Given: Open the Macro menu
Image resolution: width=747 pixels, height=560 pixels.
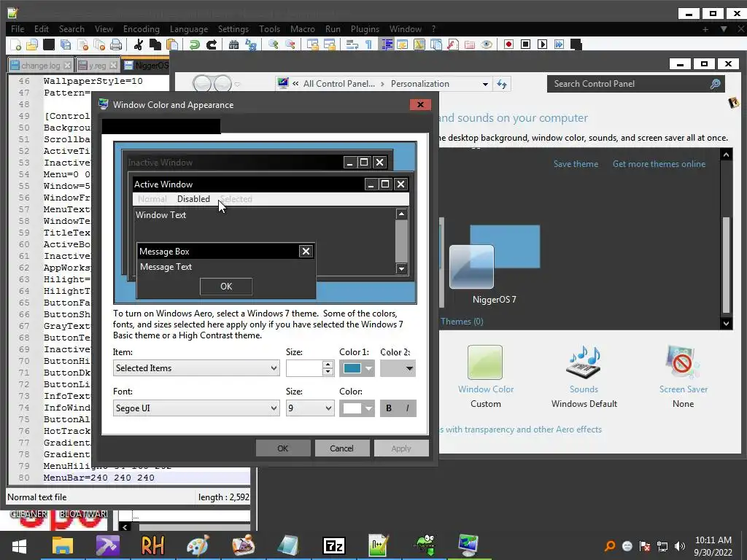Looking at the screenshot, I should coord(303,29).
